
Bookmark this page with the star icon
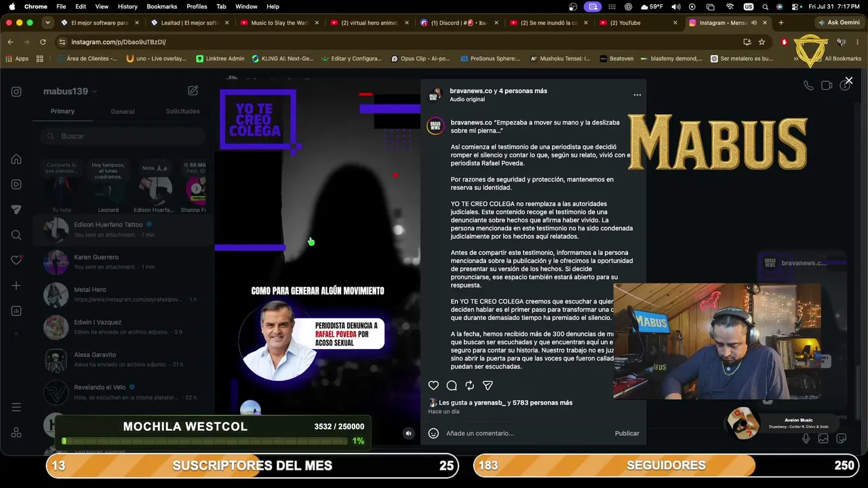[x=762, y=42]
